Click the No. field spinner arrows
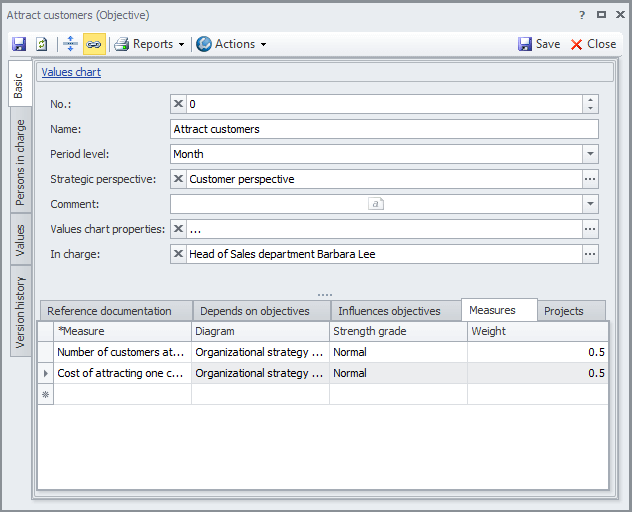Screen dimensions: 632x512 590,104
